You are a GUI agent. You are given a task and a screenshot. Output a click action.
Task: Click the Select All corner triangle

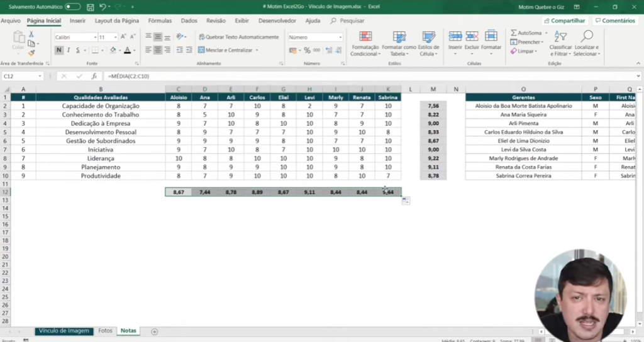6,89
